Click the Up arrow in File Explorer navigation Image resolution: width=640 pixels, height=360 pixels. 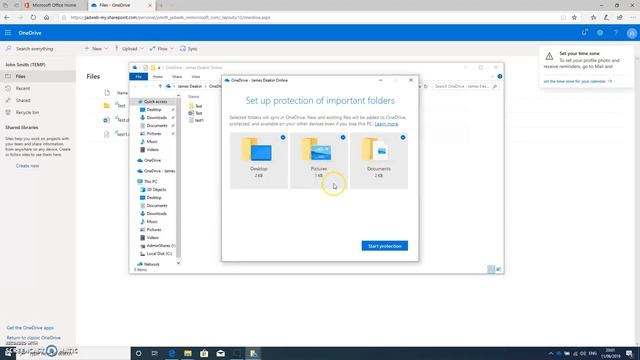160,86
